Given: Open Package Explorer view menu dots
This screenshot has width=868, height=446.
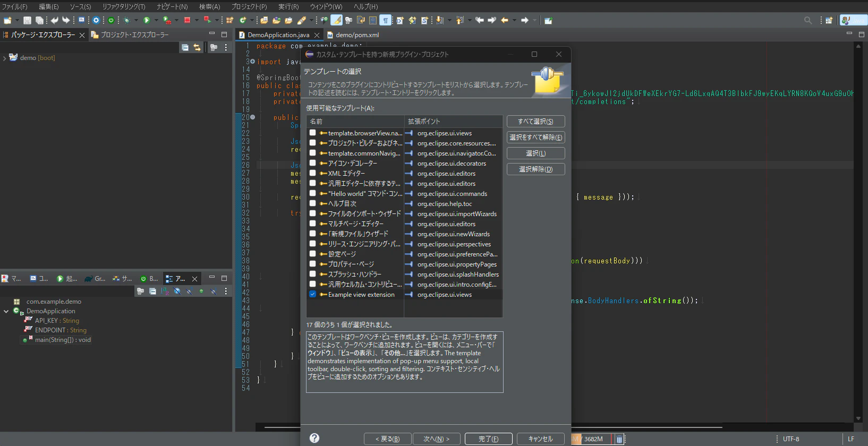Looking at the screenshot, I should pos(226,47).
